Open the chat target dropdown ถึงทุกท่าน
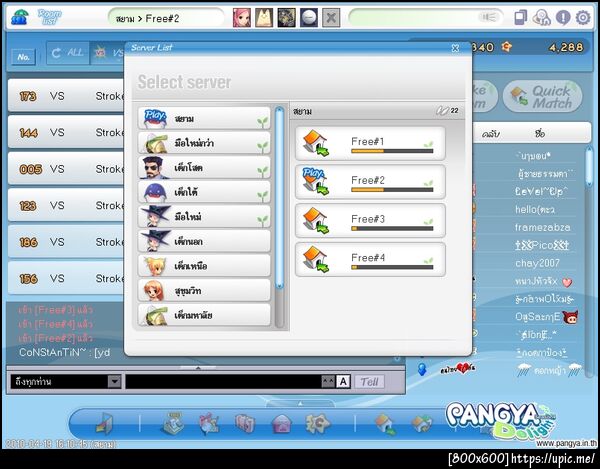This screenshot has height=469, width=600. [x=66, y=381]
